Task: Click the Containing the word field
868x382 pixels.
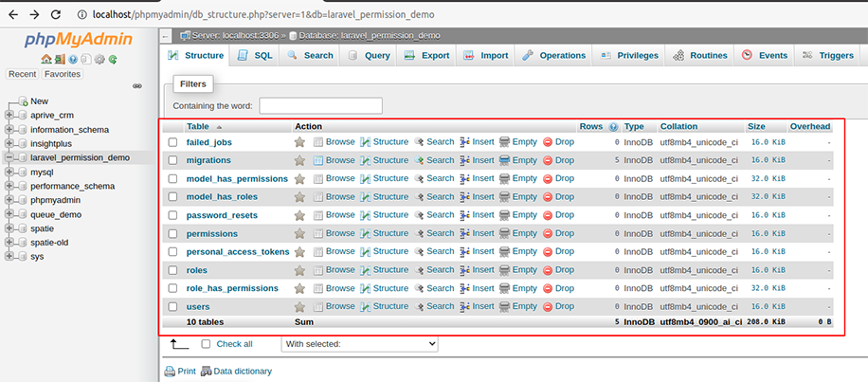Action: coord(320,106)
